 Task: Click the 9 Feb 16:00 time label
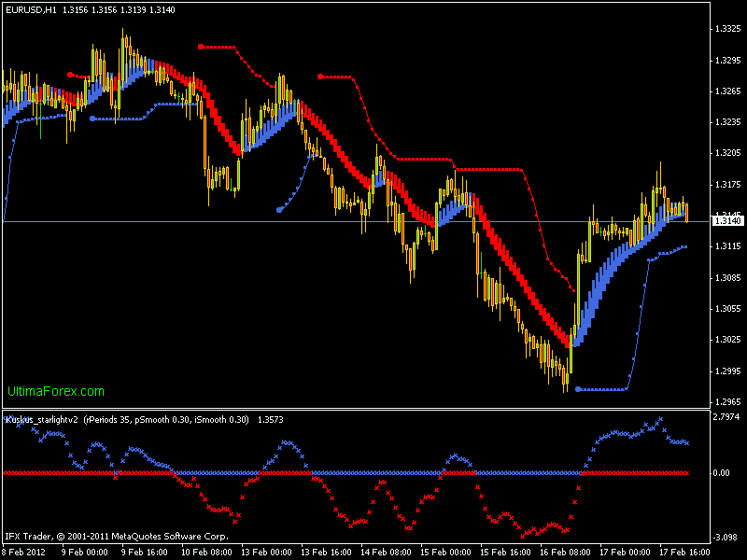[x=145, y=553]
